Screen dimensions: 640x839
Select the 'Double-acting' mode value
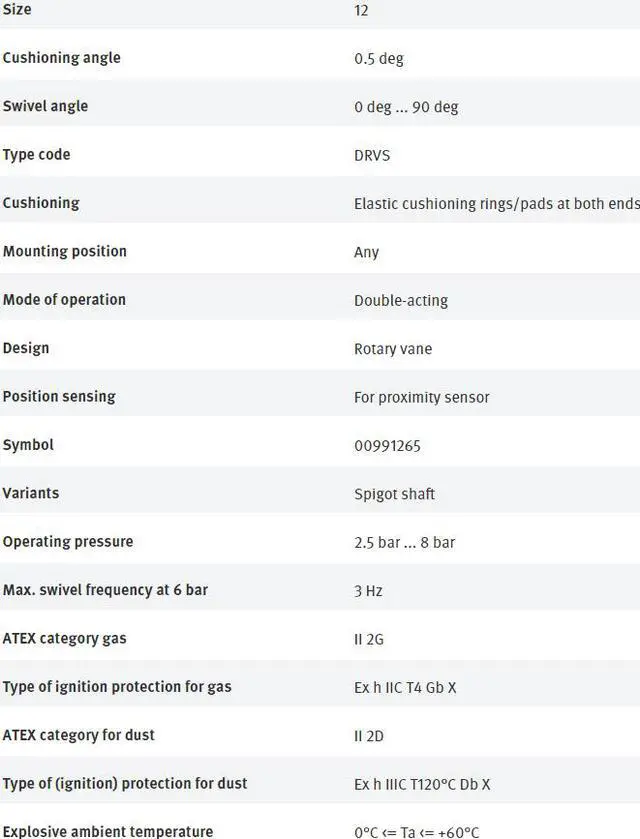(400, 300)
